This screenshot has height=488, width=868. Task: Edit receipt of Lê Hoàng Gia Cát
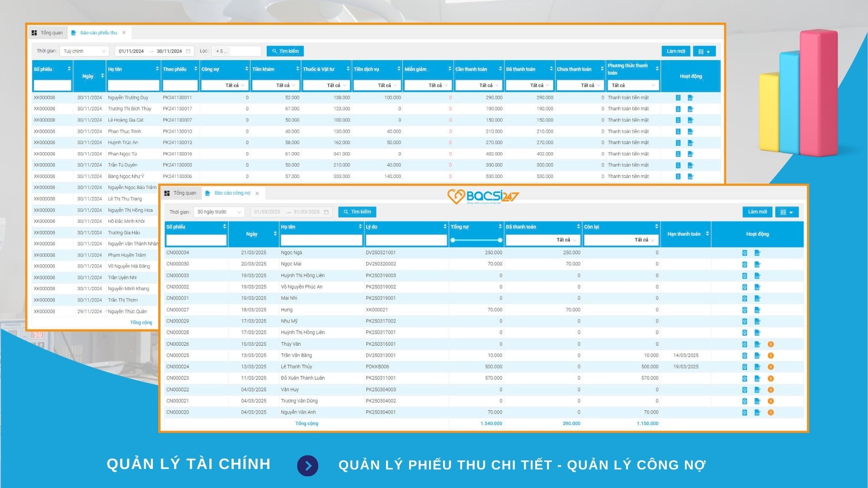coord(690,120)
